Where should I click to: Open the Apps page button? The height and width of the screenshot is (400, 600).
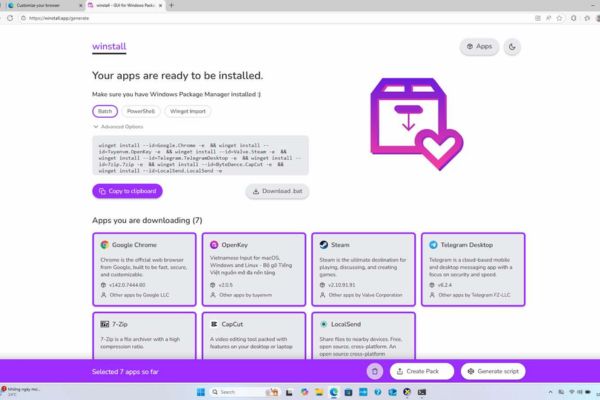pos(479,47)
